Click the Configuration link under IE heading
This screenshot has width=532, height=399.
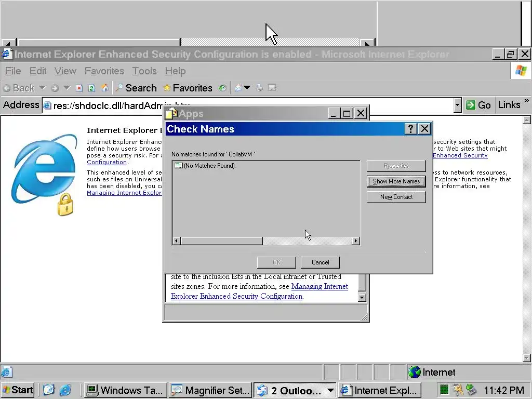click(x=107, y=162)
